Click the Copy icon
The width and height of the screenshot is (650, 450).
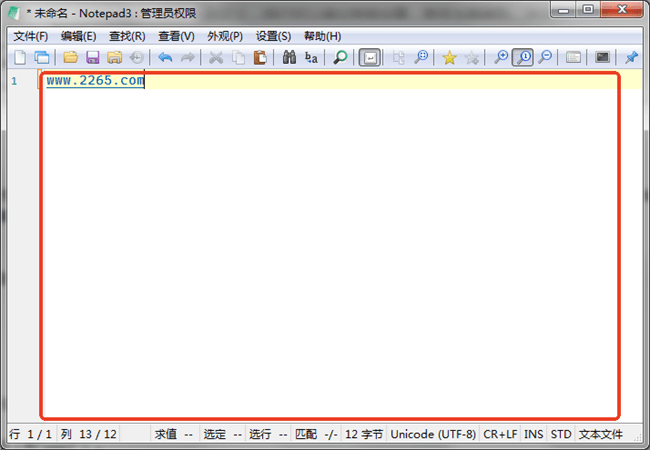(x=238, y=57)
